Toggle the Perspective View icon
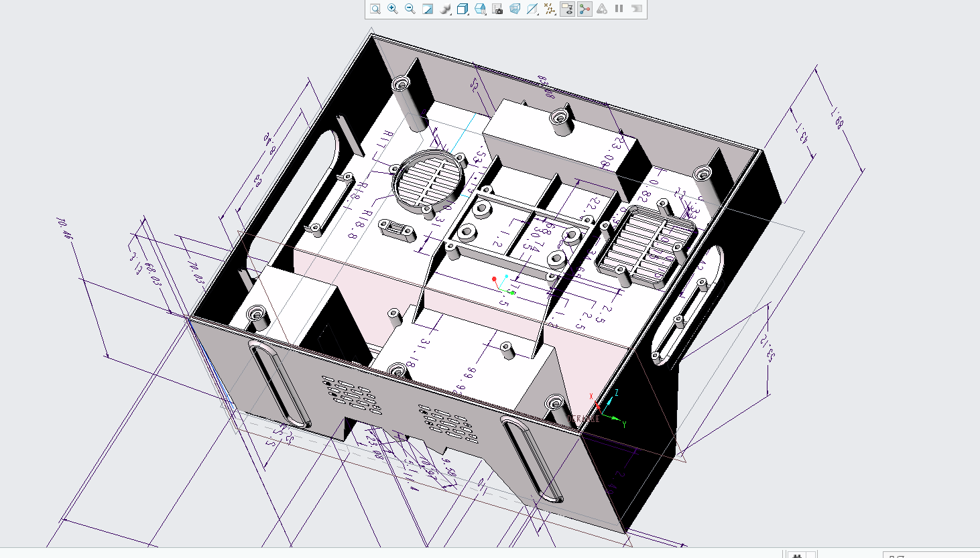The image size is (980, 558). point(515,9)
